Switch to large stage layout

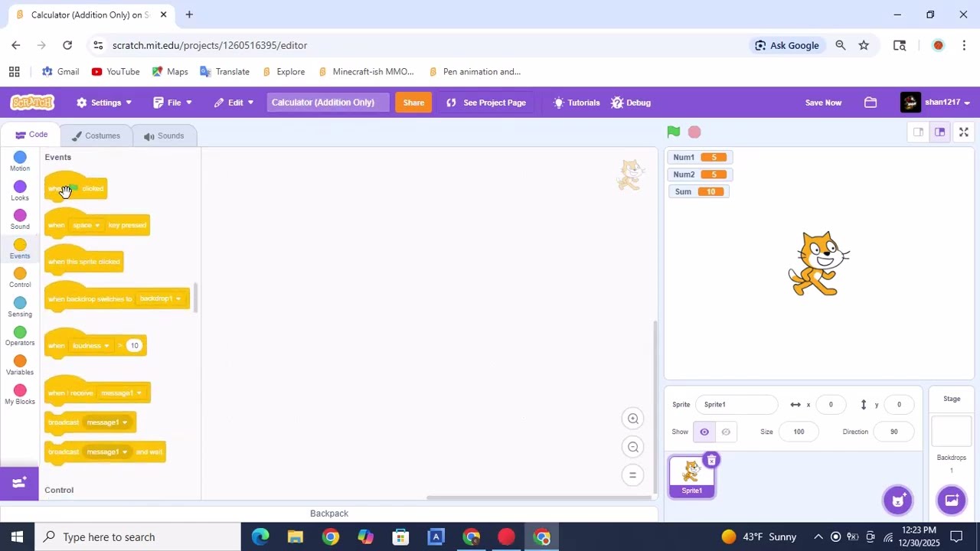pos(939,132)
